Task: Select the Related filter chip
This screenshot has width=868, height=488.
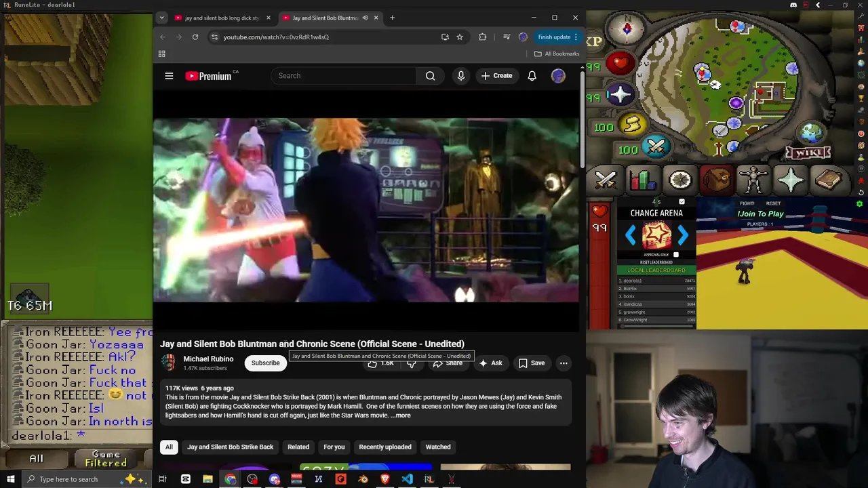Action: (298, 447)
